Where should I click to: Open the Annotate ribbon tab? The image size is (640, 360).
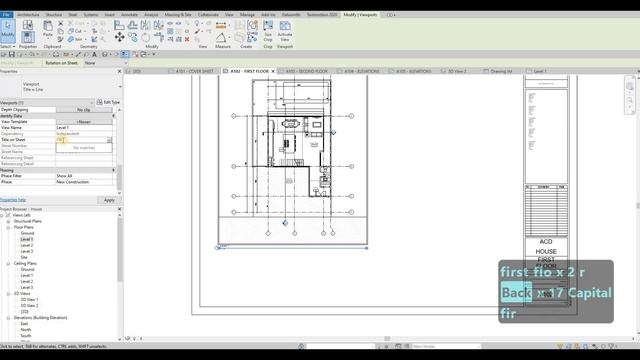pyautogui.click(x=129, y=15)
